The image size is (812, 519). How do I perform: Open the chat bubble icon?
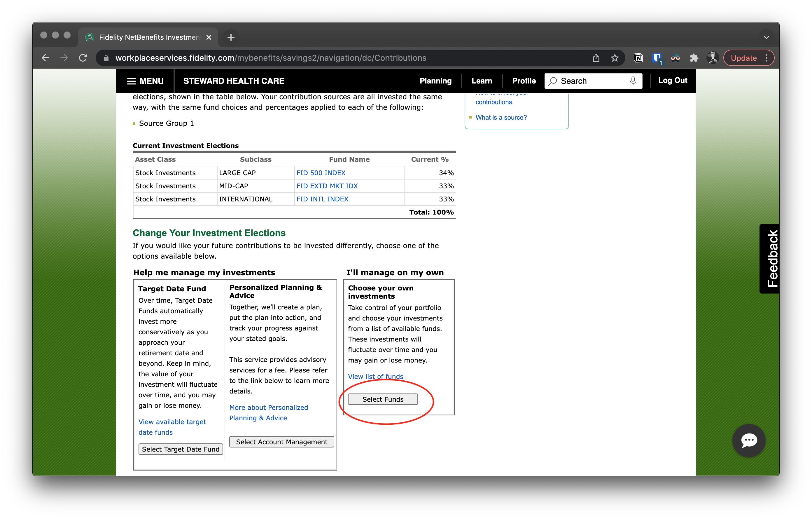tap(749, 440)
